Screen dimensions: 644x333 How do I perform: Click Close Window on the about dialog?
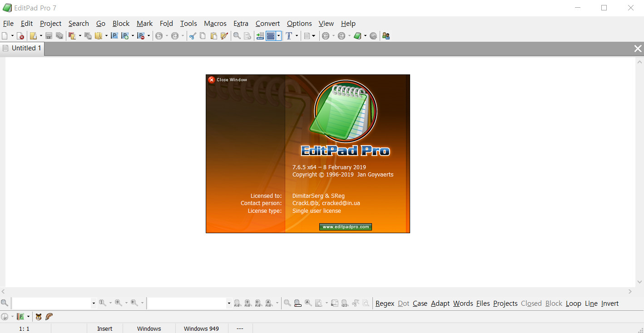[x=228, y=80]
